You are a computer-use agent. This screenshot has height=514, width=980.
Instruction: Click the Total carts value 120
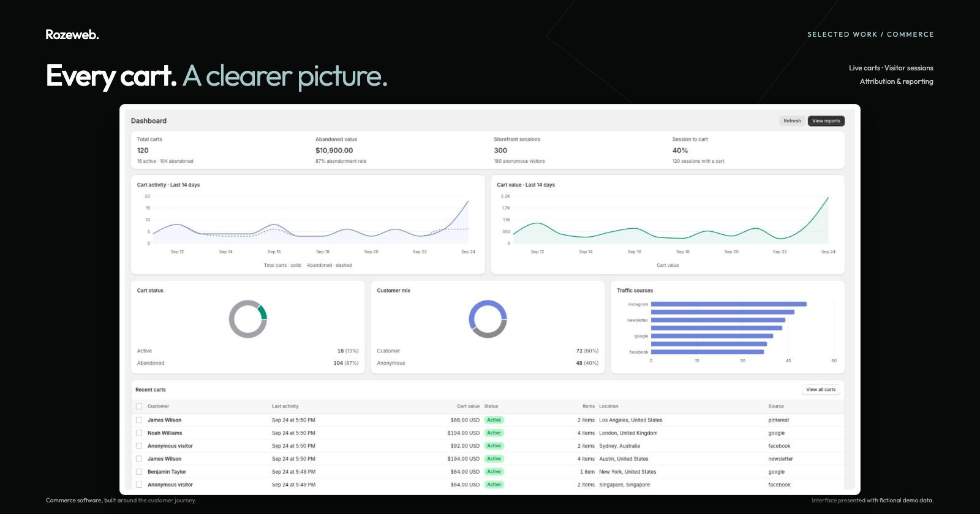143,151
